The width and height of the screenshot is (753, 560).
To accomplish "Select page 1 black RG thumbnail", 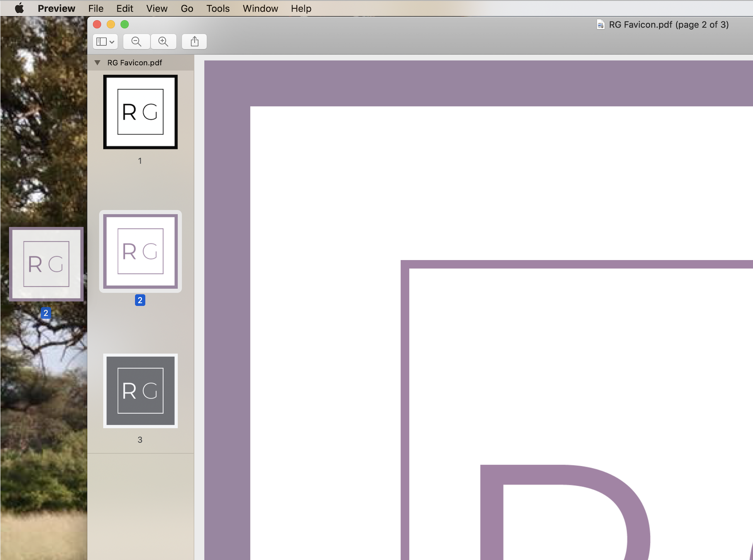I will [x=140, y=112].
